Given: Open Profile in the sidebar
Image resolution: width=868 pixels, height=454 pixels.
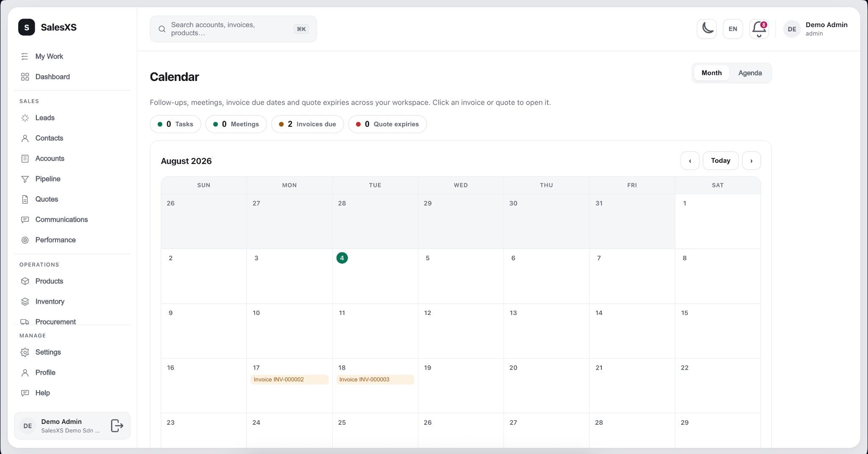Looking at the screenshot, I should (72, 373).
